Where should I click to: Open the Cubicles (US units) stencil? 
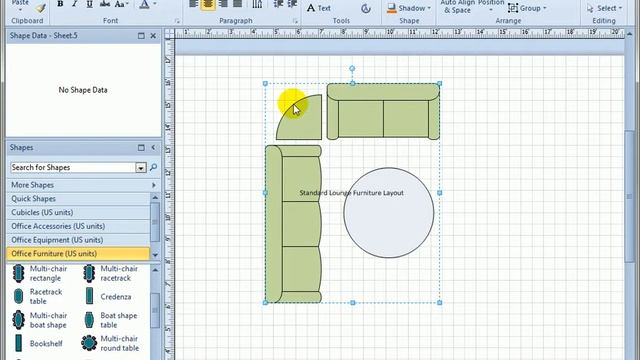point(78,213)
